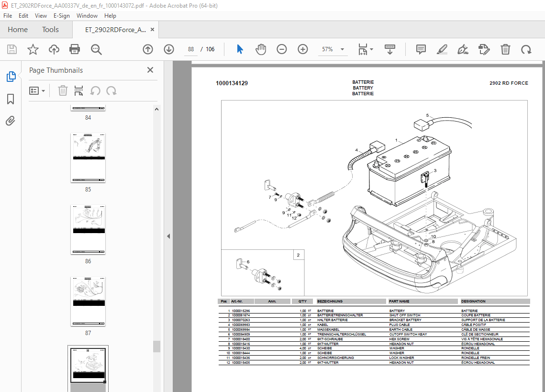Screen dimensions: 545x392
Task: Select the page 86 thumbnail
Action: click(x=88, y=230)
